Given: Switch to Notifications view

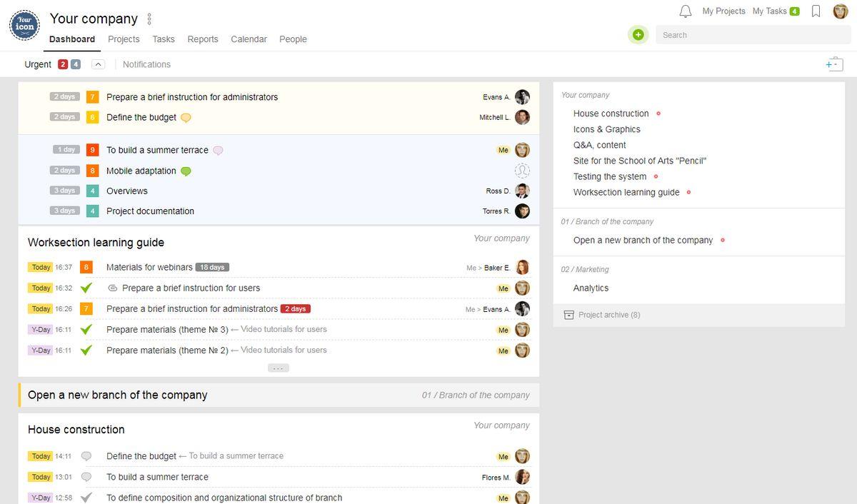Looking at the screenshot, I should 146,64.
